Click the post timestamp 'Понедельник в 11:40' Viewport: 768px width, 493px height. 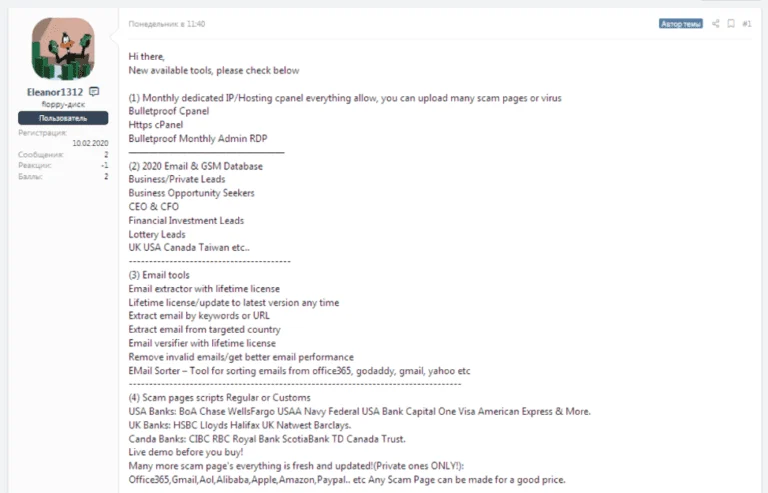click(x=167, y=23)
